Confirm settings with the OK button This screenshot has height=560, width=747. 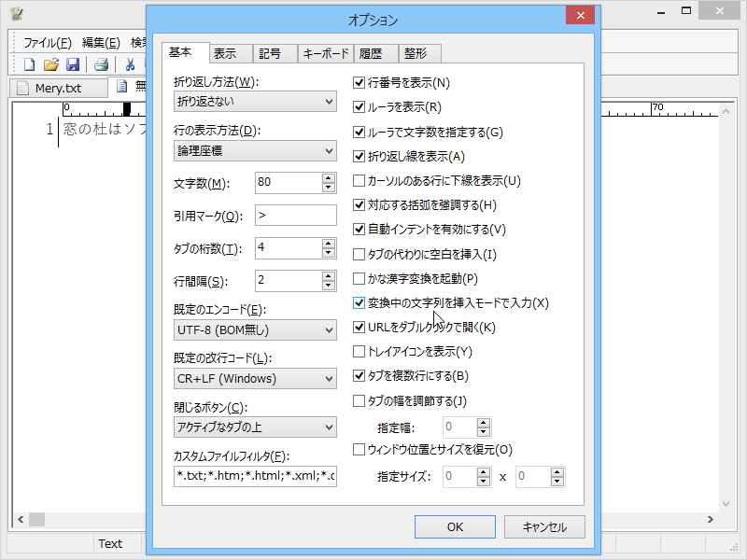pyautogui.click(x=455, y=526)
